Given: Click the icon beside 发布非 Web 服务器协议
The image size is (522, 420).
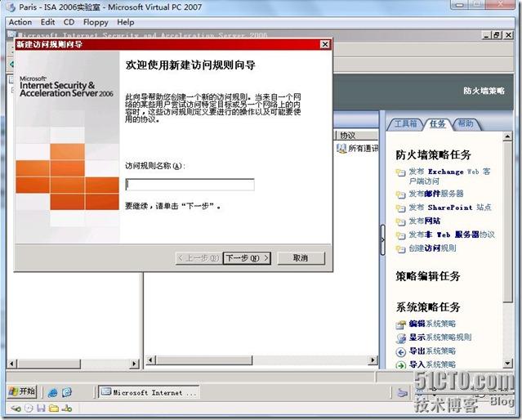Looking at the screenshot, I should click(400, 235).
